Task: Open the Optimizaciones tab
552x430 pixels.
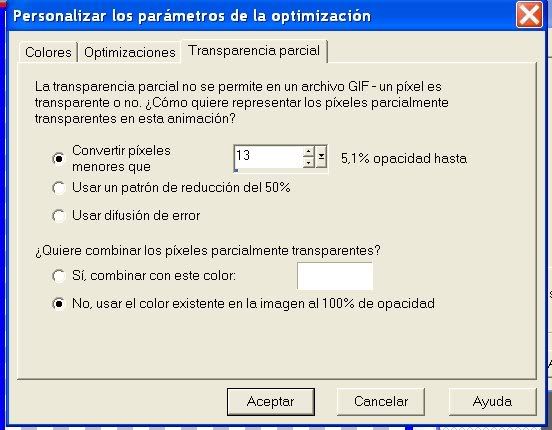Action: click(x=130, y=52)
